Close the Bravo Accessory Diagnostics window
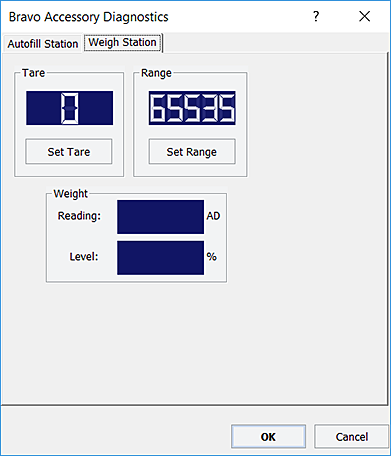Viewport: 391px width, 456px height. click(365, 16)
